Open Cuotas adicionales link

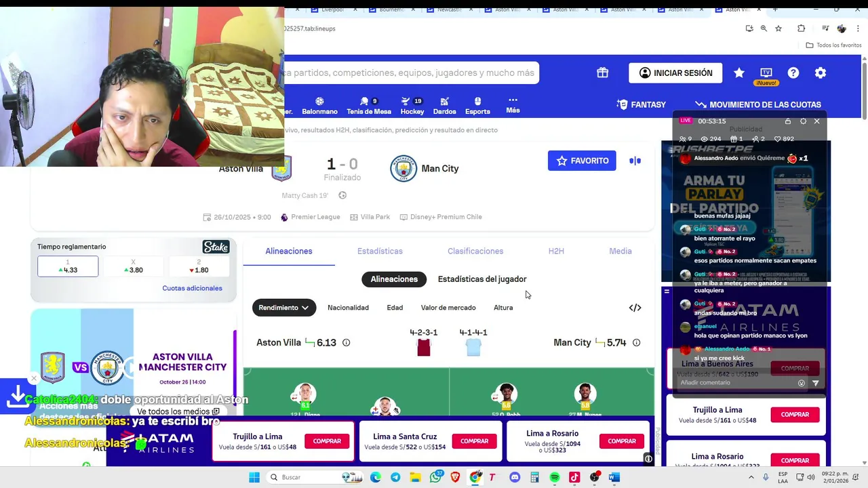192,288
